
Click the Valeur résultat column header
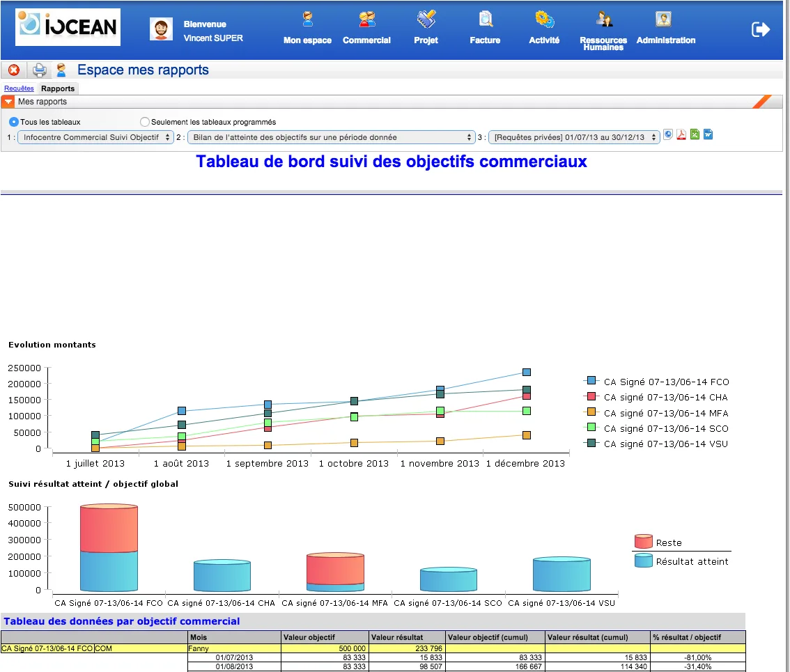tap(407, 637)
